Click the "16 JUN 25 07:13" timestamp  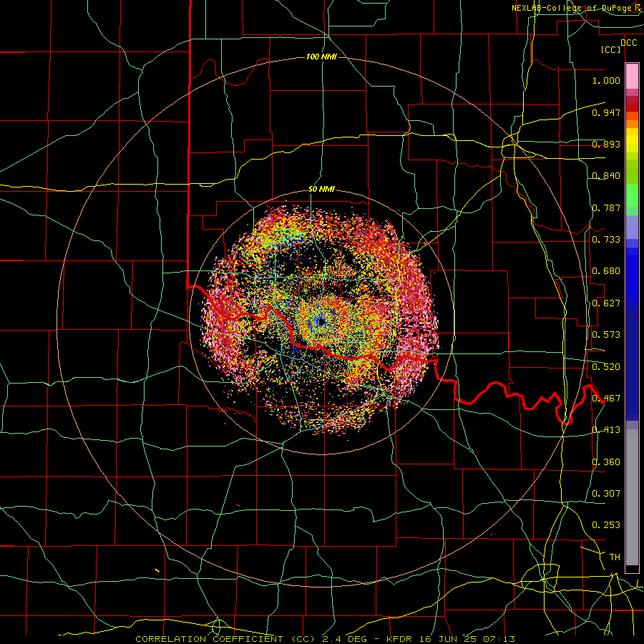tap(466, 639)
